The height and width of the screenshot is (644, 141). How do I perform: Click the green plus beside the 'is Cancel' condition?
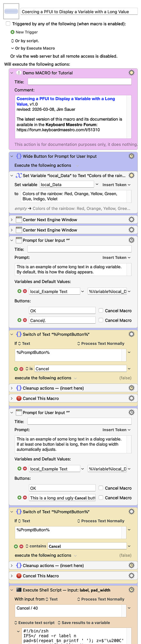pyautogui.click(x=16, y=369)
